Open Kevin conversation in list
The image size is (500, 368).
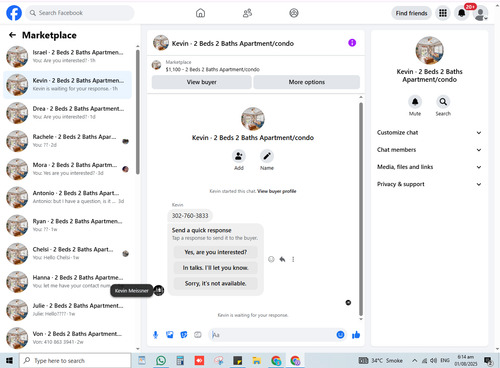pos(67,85)
